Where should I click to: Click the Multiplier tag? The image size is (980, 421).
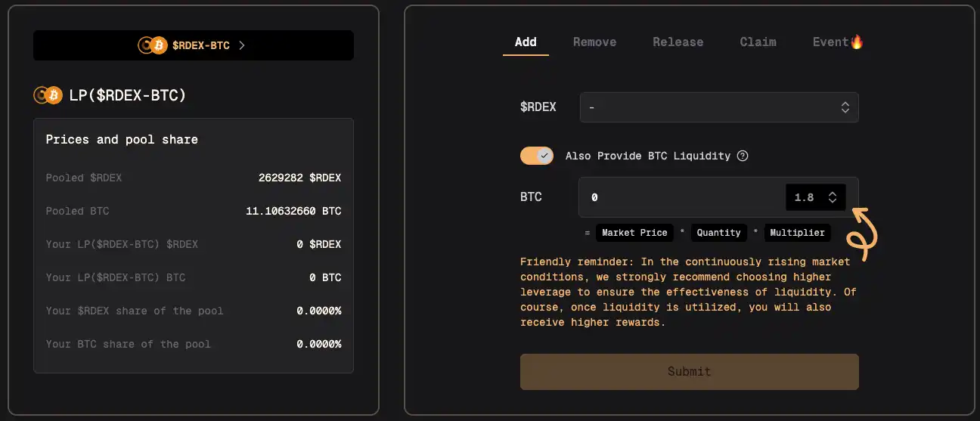(797, 233)
